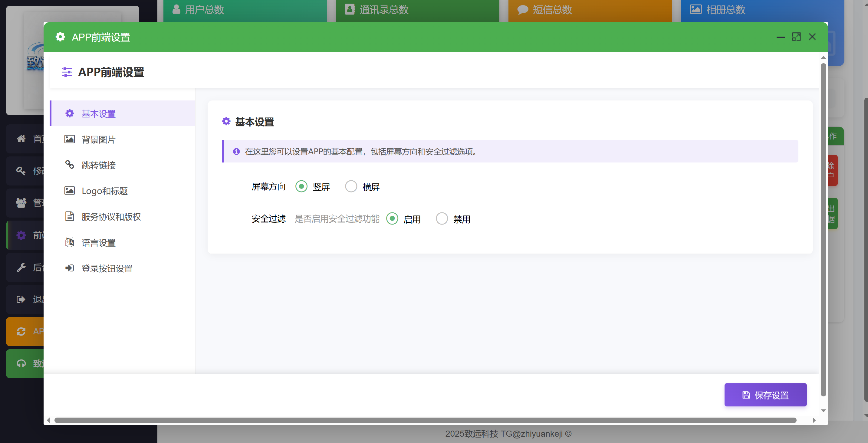
Task: Click the 保存设置 save button
Action: [x=765, y=395]
